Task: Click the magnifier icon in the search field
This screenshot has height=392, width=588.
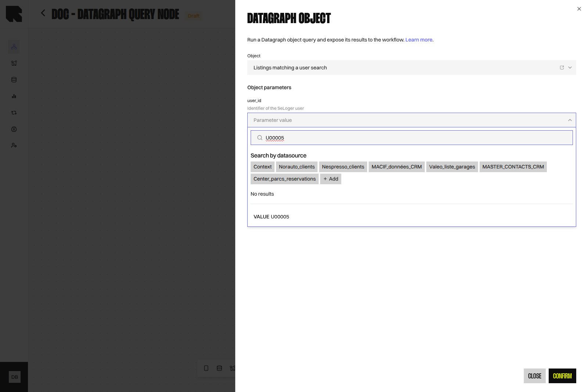Action: tap(260, 138)
